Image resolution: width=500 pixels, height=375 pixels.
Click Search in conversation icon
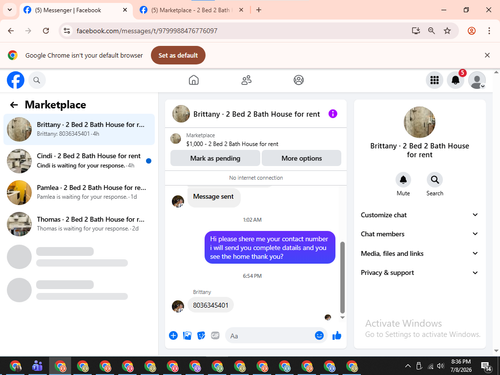click(435, 180)
